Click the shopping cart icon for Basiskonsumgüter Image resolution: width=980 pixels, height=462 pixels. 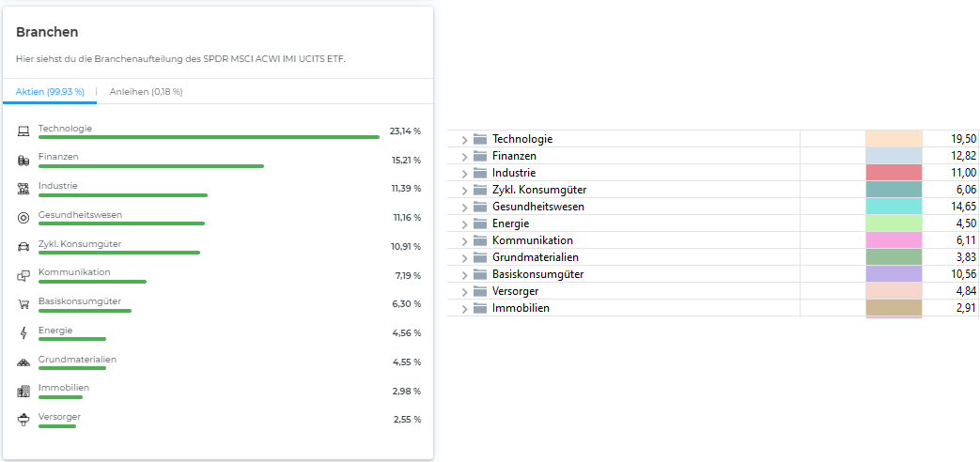click(x=23, y=304)
